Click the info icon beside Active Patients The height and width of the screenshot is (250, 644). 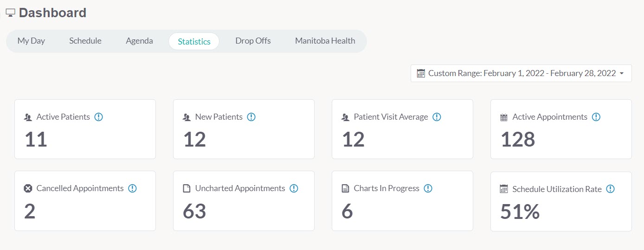coord(98,117)
